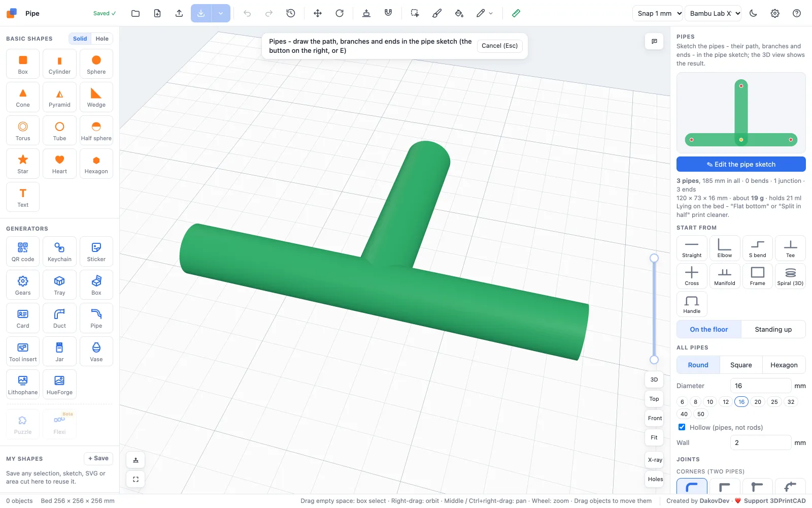Open the QR code generator
Image resolution: width=812 pixels, height=508 pixels.
[23, 251]
